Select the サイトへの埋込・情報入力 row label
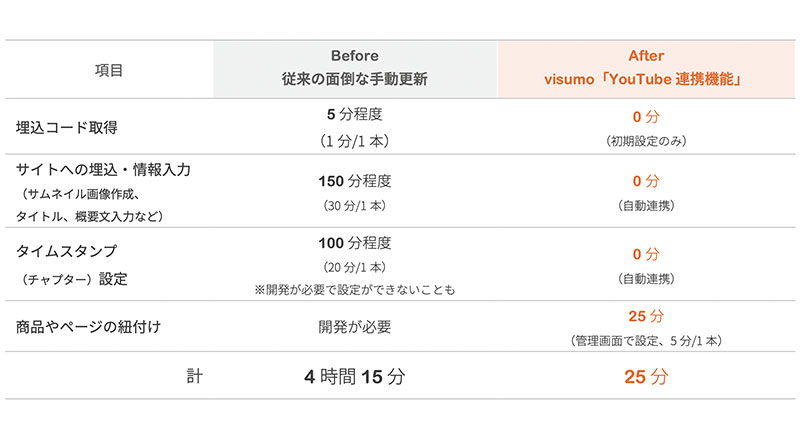Image resolution: width=800 pixels, height=438 pixels. [x=103, y=170]
